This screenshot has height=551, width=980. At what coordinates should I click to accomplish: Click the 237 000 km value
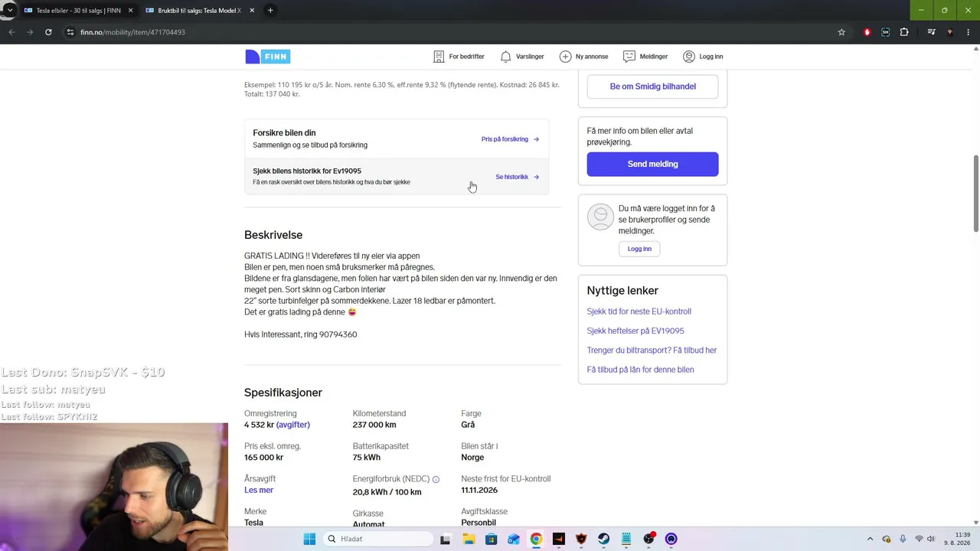[x=374, y=425]
